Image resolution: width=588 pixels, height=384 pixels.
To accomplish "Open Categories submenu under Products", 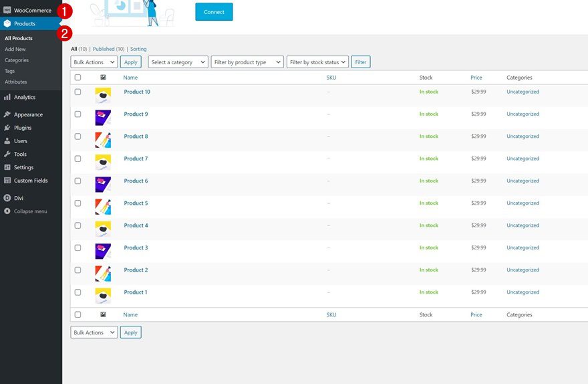I will [x=17, y=60].
